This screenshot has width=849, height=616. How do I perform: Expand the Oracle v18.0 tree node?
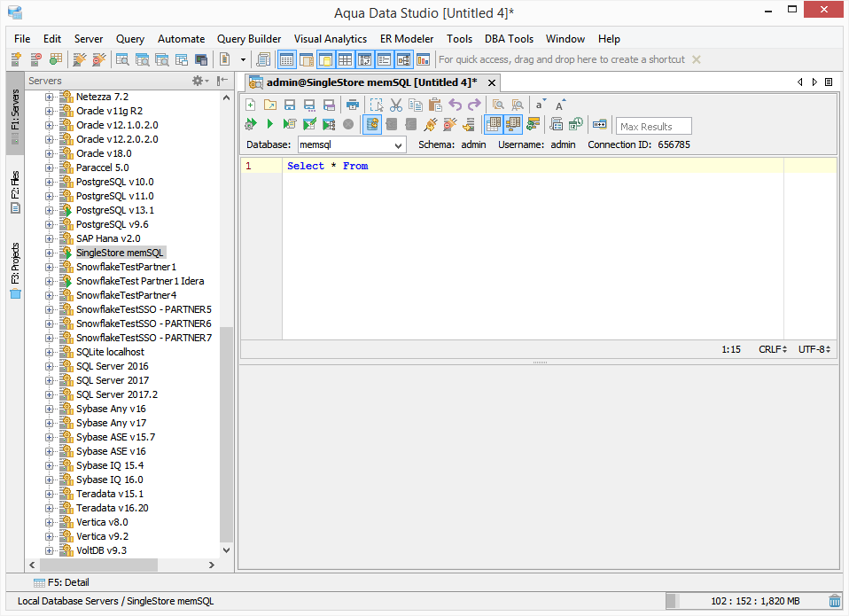[50, 153]
